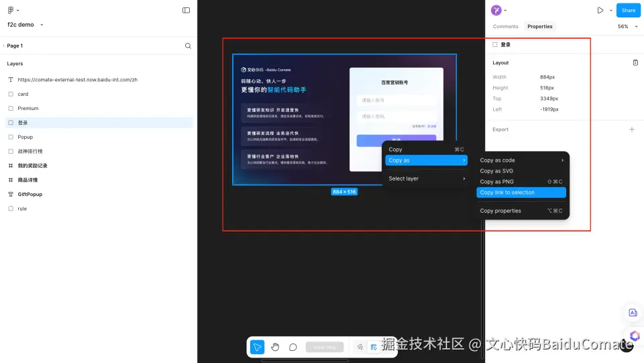Select the Move cursor tool
The height and width of the screenshot is (363, 644).
257,348
